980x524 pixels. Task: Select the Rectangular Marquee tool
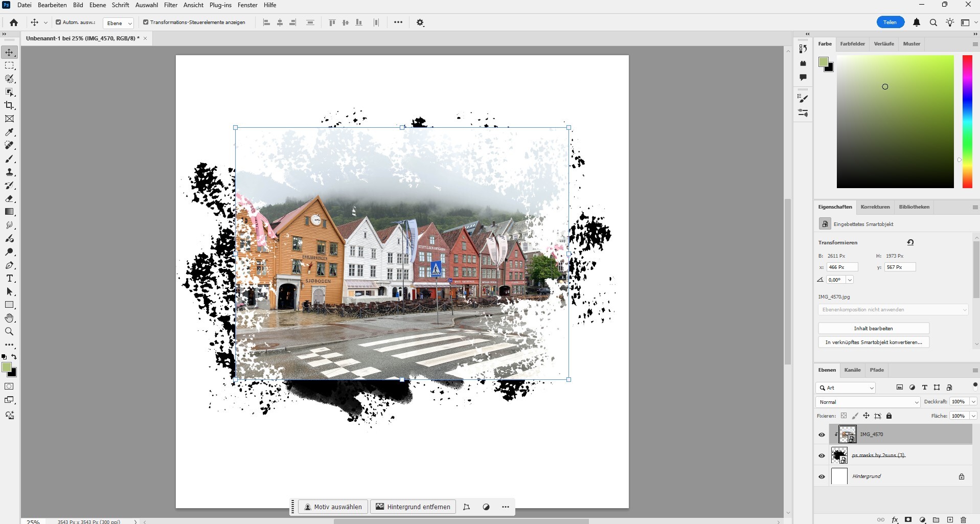pos(9,65)
